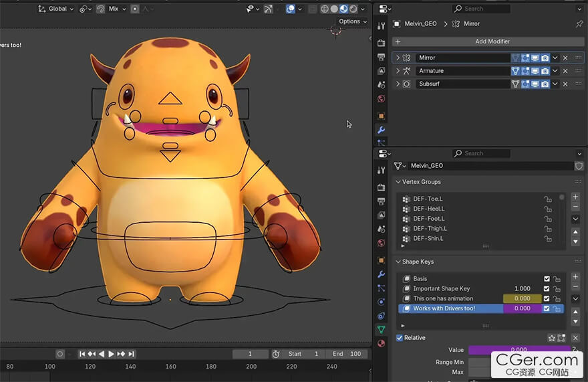Open Mirror modifier extra options arrow
Viewport: 588px width, 382px height.
(555, 58)
